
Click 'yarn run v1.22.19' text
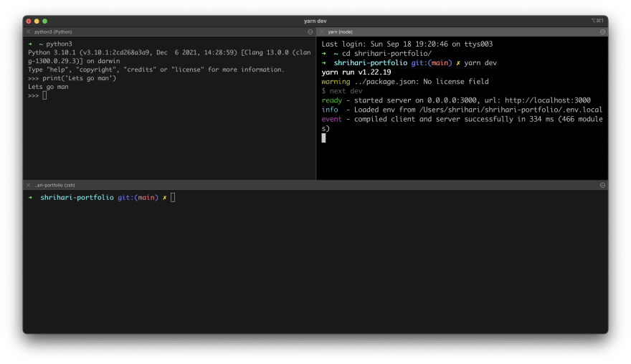pos(356,72)
